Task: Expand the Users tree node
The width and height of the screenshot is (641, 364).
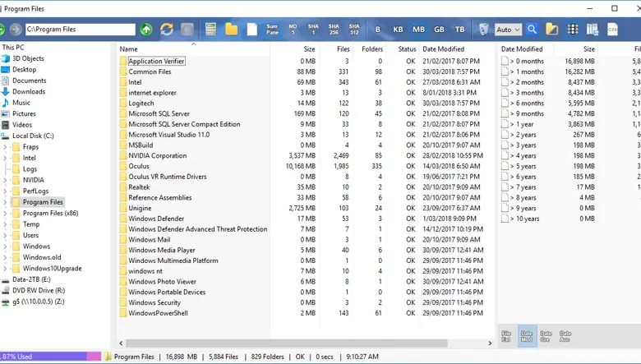Action: pyautogui.click(x=5, y=235)
